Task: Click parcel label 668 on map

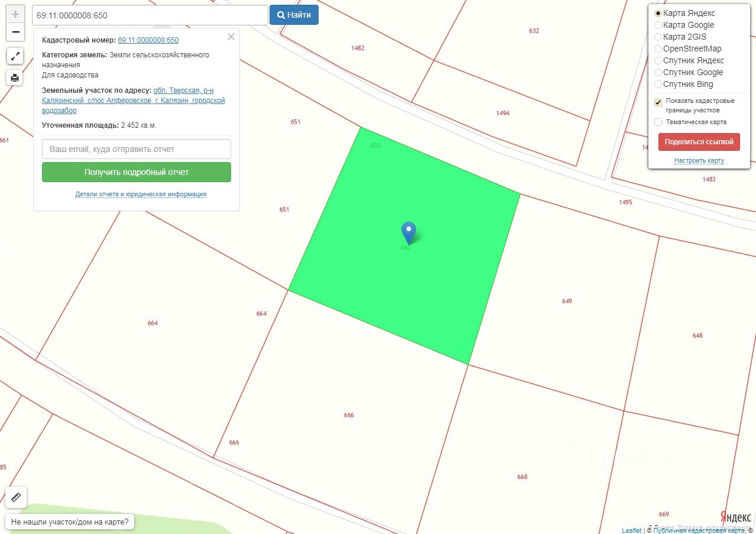Action: click(x=522, y=477)
